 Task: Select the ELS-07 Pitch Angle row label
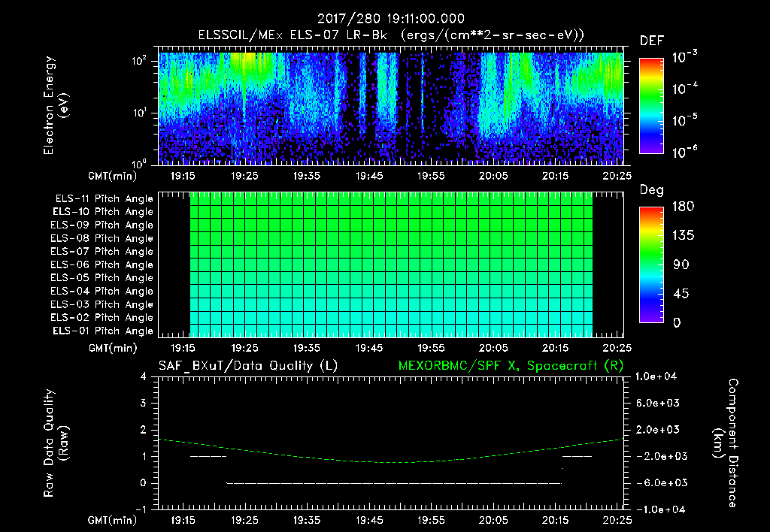[x=102, y=251]
